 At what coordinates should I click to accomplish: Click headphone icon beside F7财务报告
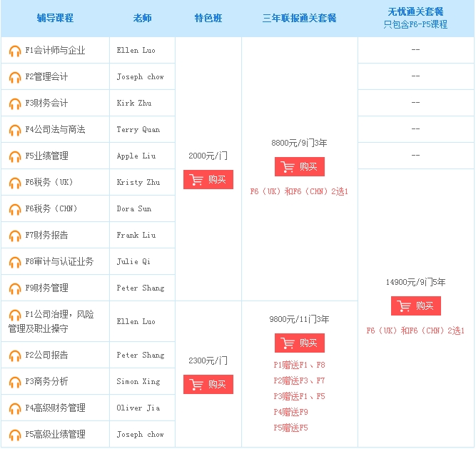15,236
